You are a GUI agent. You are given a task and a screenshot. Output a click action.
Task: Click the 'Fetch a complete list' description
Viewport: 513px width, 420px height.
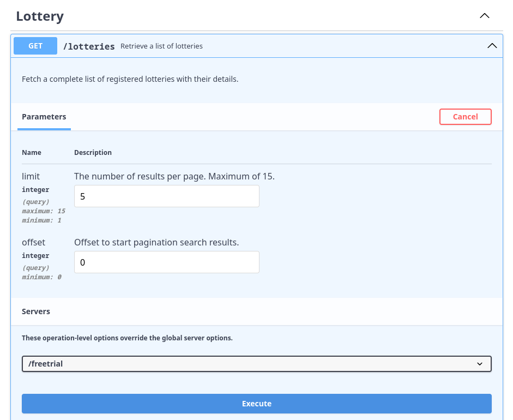[130, 79]
